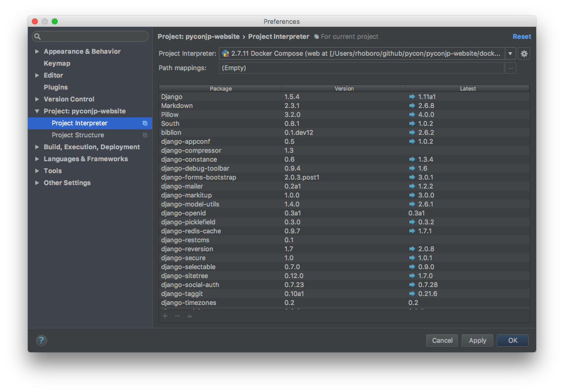
Task: Expand the Tools section
Action: pyautogui.click(x=37, y=171)
